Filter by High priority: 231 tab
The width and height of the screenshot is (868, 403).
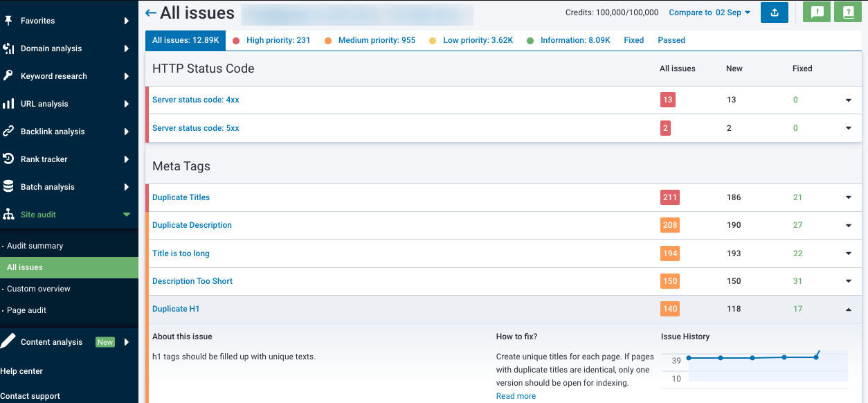[x=278, y=40]
